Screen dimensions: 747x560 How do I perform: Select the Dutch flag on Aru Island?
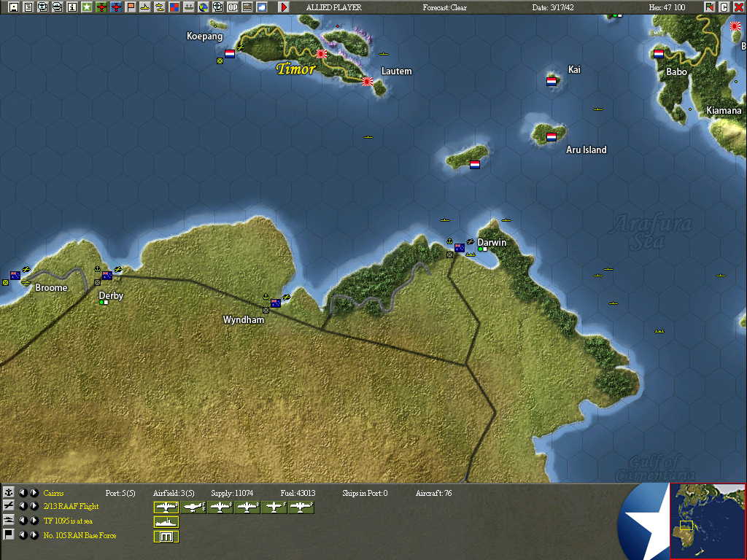551,137
